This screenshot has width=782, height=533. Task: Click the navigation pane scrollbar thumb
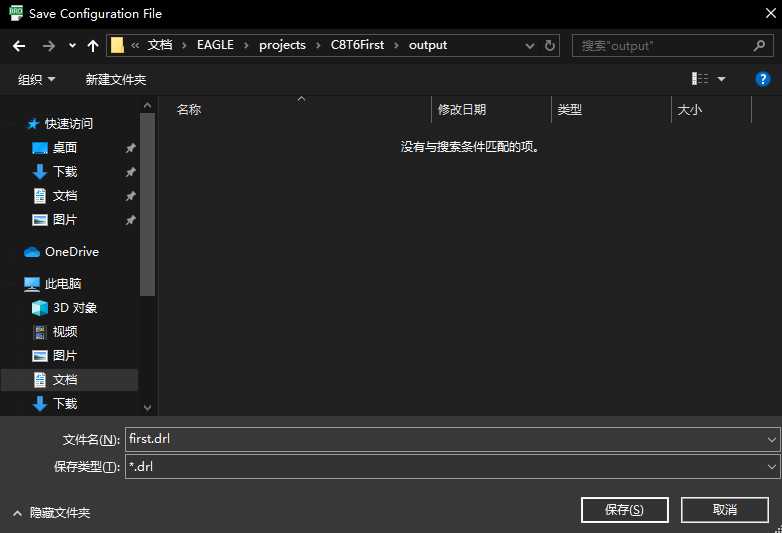pyautogui.click(x=147, y=204)
